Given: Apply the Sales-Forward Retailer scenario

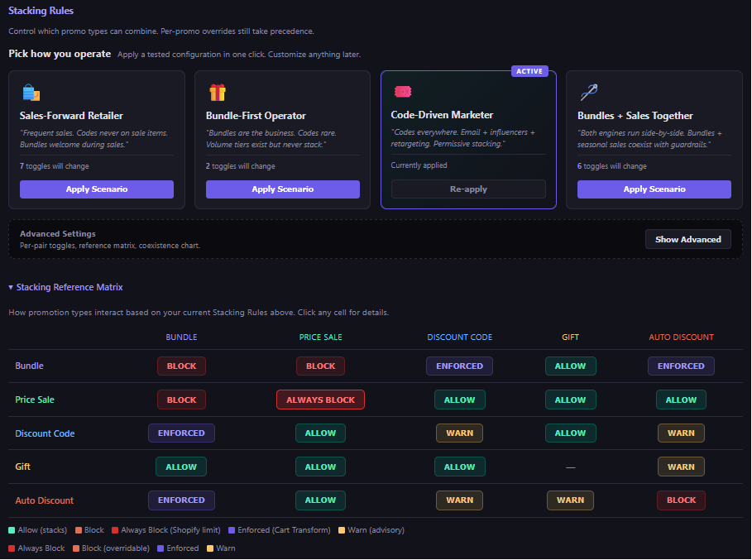Looking at the screenshot, I should 97,189.
